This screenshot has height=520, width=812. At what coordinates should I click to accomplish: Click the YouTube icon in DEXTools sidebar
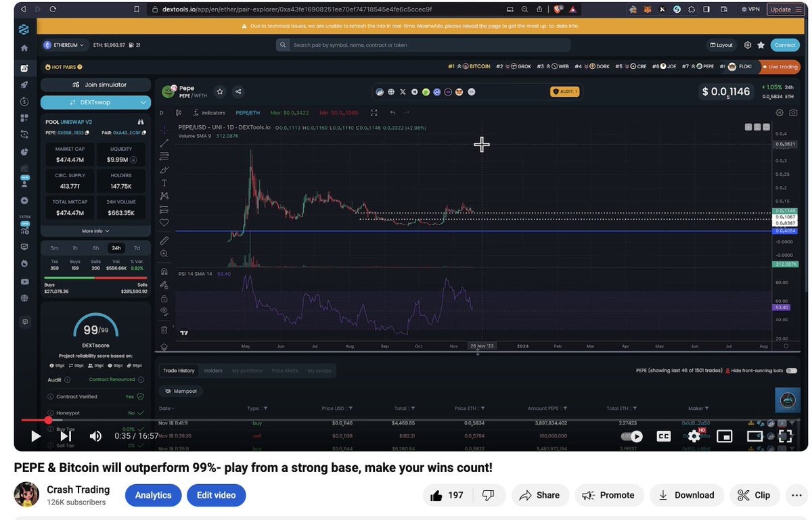[x=24, y=281]
